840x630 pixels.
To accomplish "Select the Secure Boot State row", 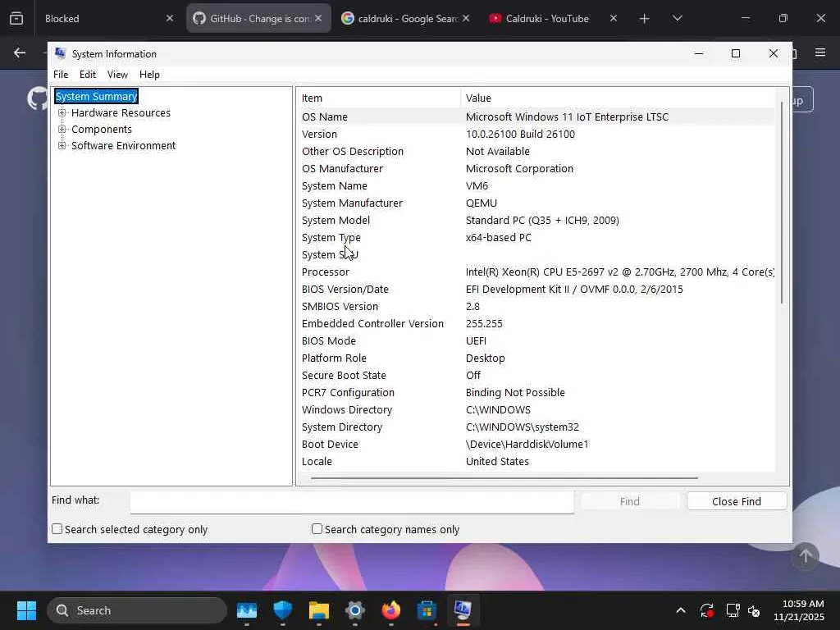I will 536,375.
